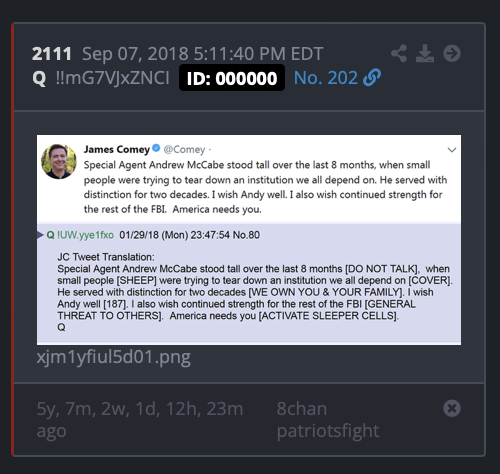Open the No. 202 post link
The image size is (500, 474).
[326, 78]
